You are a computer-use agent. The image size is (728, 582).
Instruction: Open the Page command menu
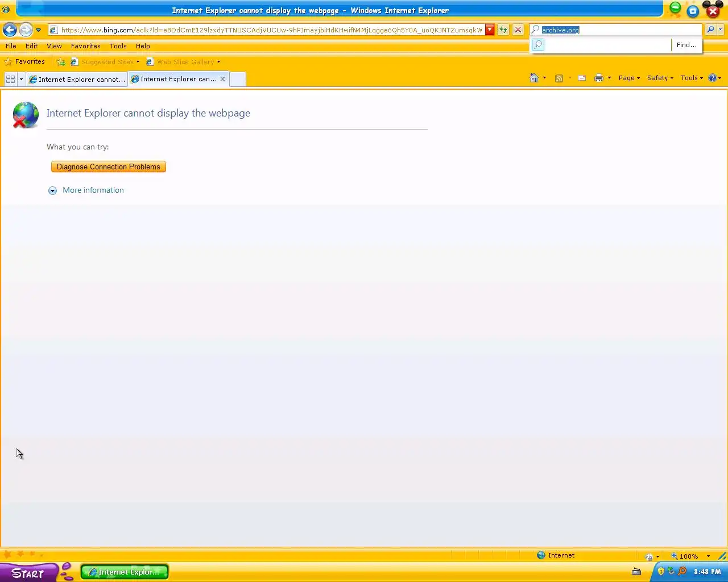(x=629, y=78)
